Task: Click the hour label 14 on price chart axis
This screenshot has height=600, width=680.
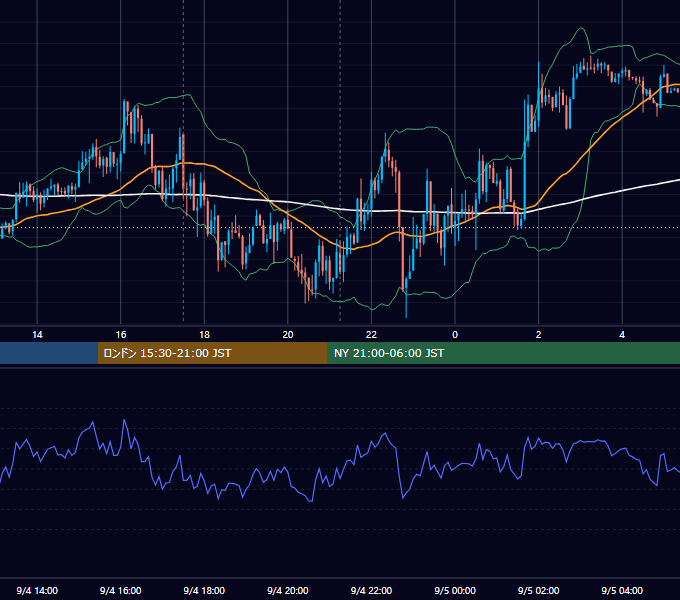Action: click(x=37, y=335)
